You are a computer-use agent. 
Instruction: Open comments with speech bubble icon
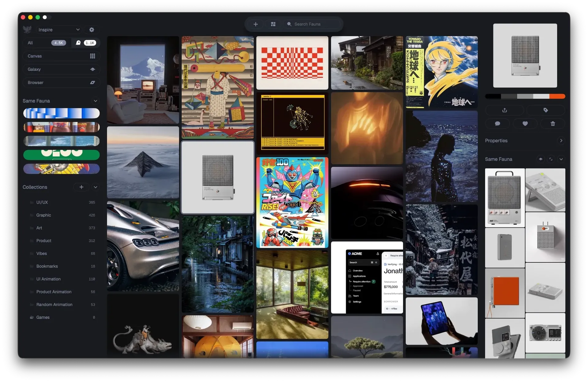point(497,124)
